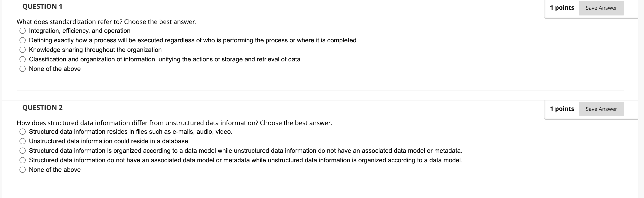Select the "Integration, efficiency, and operation" option

(23, 30)
